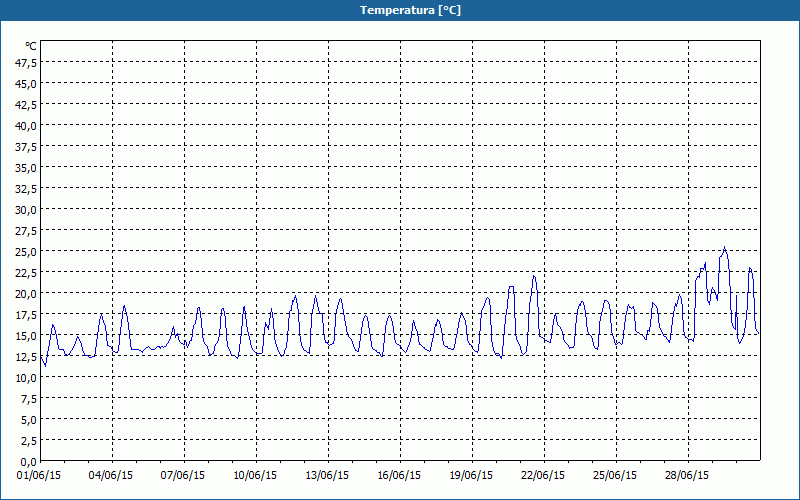Select the 04/06/15 date label
The height and width of the screenshot is (500, 800).
111,476
